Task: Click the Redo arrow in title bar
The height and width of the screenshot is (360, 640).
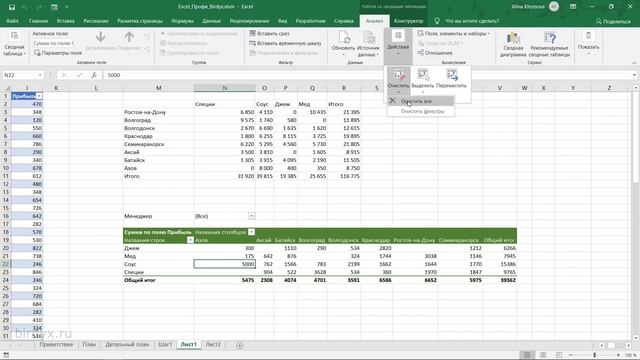Action: (x=39, y=7)
